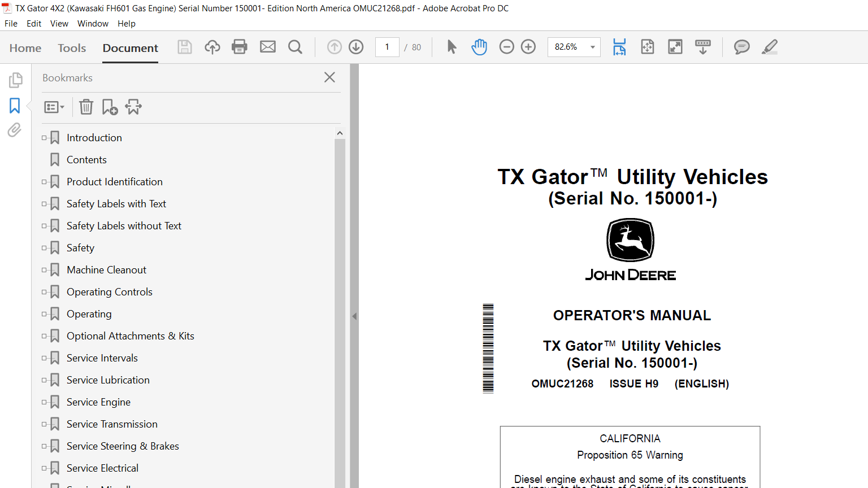Jump to the Operating bookmark
Screen dimensions: 868x488
[x=89, y=314]
